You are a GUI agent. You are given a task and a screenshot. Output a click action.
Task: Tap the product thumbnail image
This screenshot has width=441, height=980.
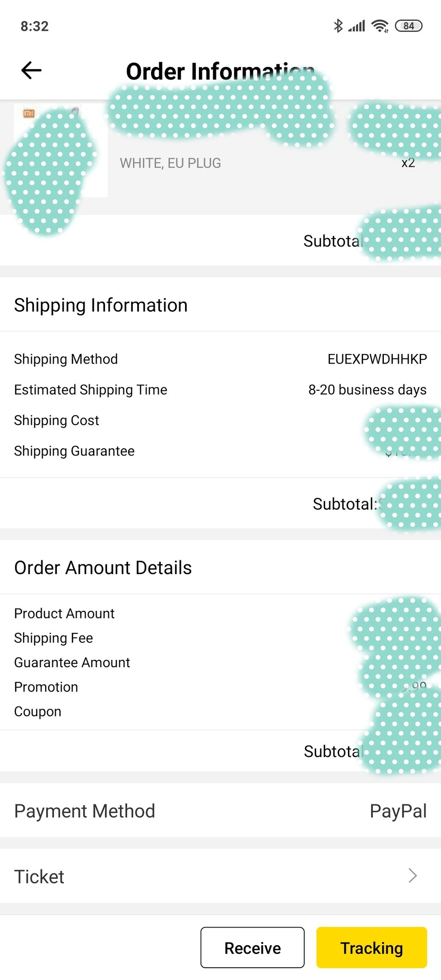(x=61, y=151)
